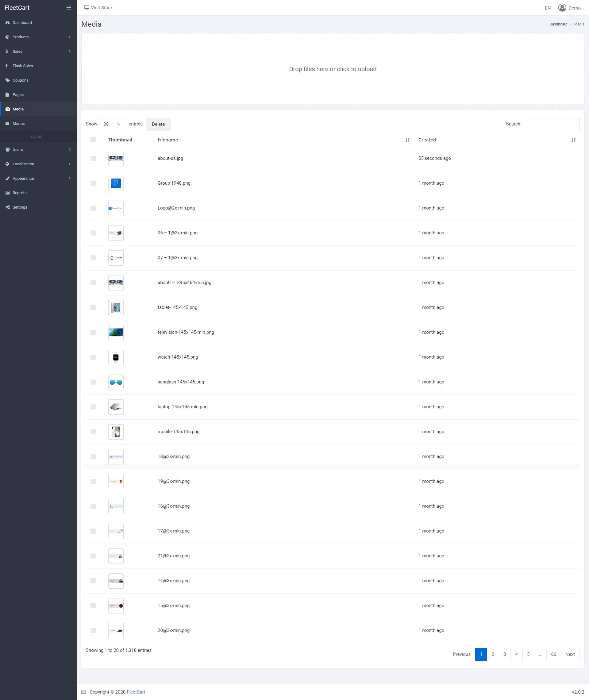Click the Reports bar chart icon

[x=7, y=193]
